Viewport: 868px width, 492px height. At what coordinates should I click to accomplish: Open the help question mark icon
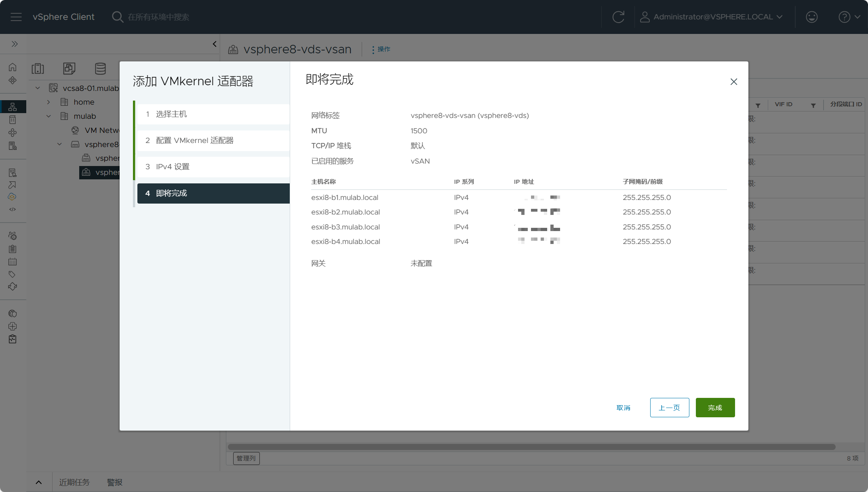pos(844,17)
